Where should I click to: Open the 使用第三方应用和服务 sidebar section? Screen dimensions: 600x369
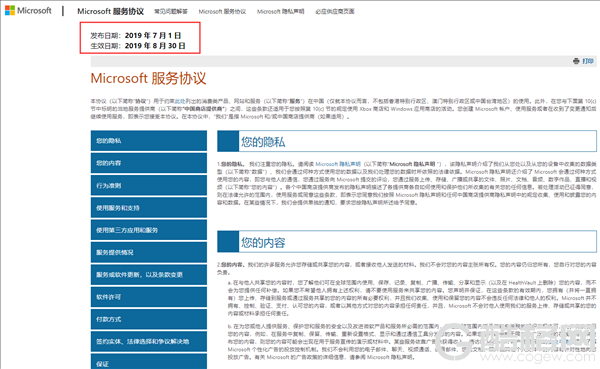click(x=149, y=230)
